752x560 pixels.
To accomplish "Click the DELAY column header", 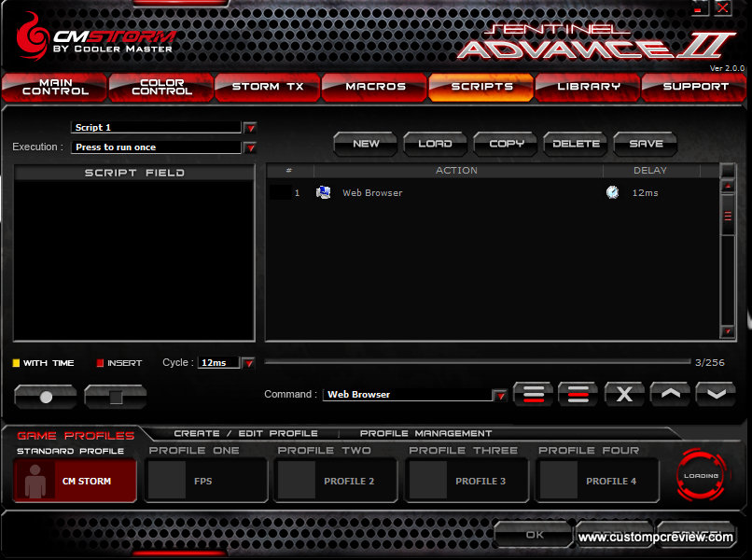I will [650, 171].
